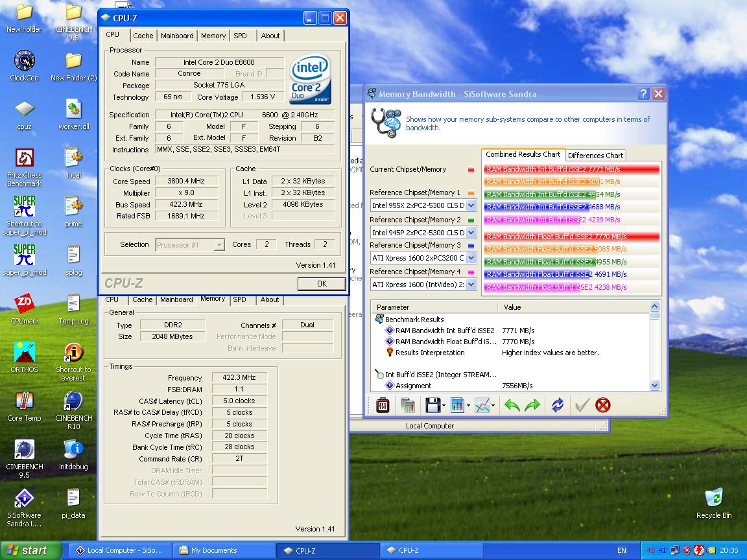Expand the Intel 945P reference dropdown
Viewport: 747px width, 560px height.
click(x=471, y=232)
